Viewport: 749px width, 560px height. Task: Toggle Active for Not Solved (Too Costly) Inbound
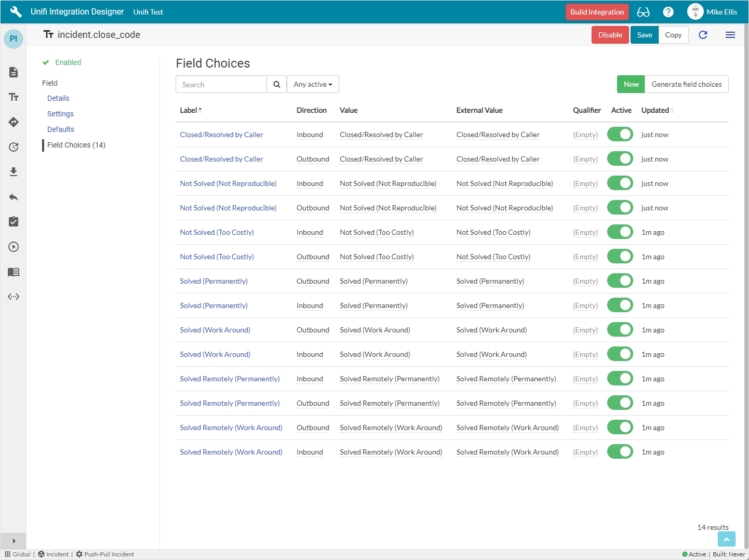click(620, 232)
